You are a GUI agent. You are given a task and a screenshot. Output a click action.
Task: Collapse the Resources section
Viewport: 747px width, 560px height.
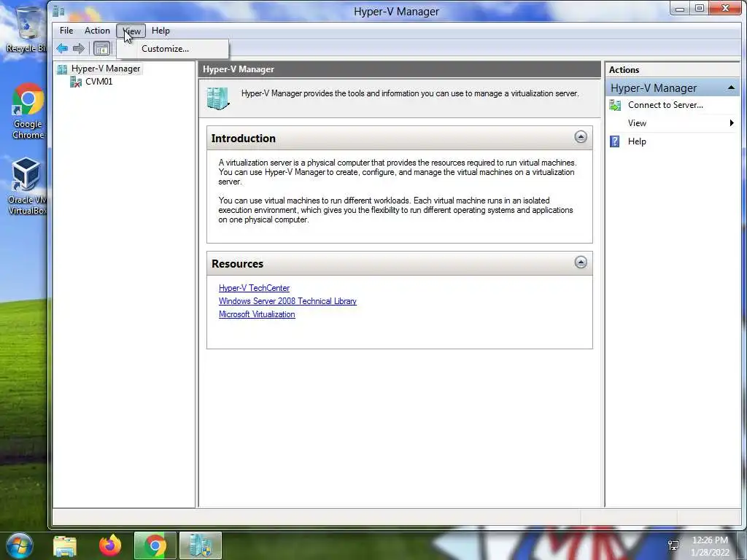pyautogui.click(x=580, y=262)
